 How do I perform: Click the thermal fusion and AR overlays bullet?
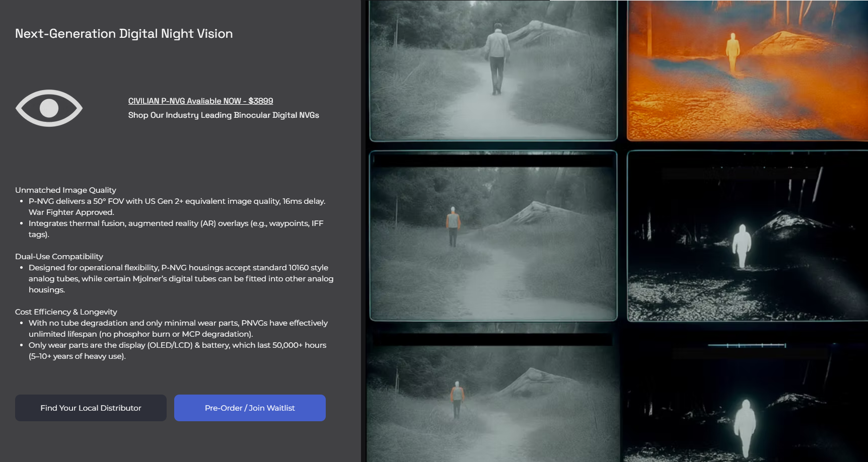pyautogui.click(x=176, y=229)
